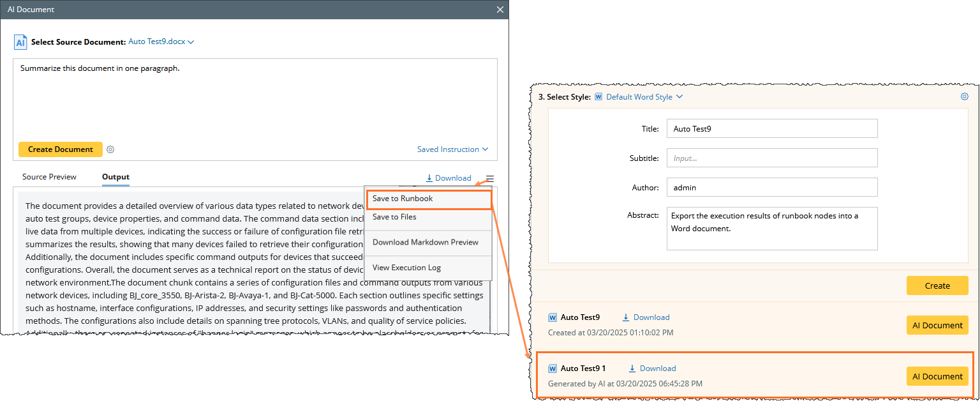Screen dimensions: 980x403
Task: Click the Word icon beside Auto Test9 1
Action: 553,369
